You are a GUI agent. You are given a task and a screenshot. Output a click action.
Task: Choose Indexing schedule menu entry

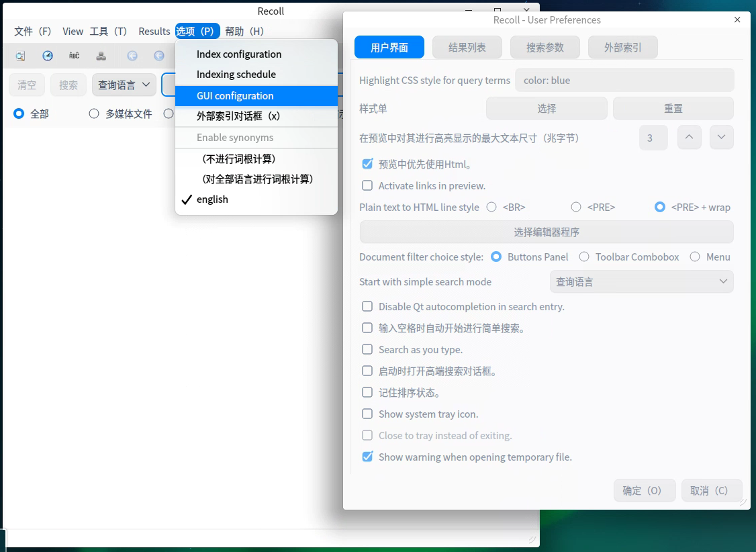tap(256, 75)
